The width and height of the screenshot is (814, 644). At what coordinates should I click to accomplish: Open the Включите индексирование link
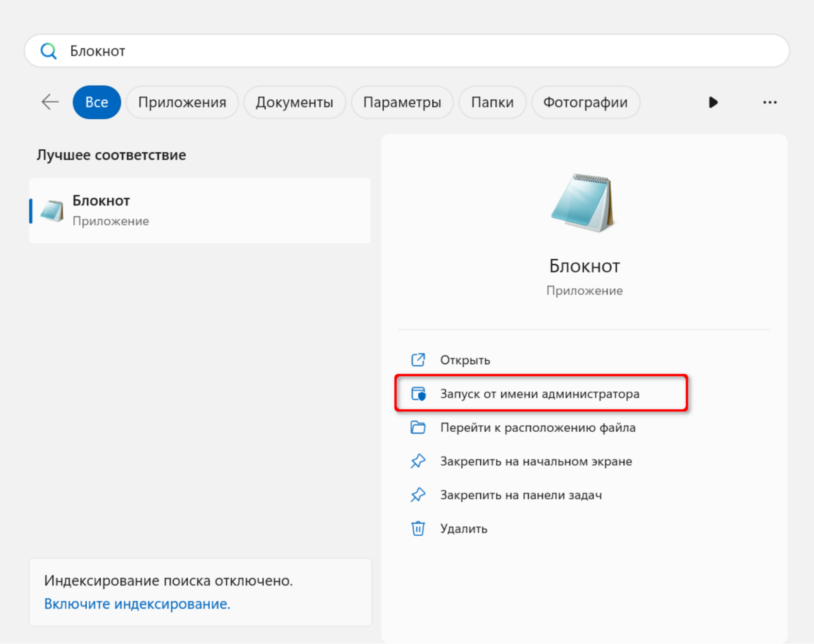137,604
